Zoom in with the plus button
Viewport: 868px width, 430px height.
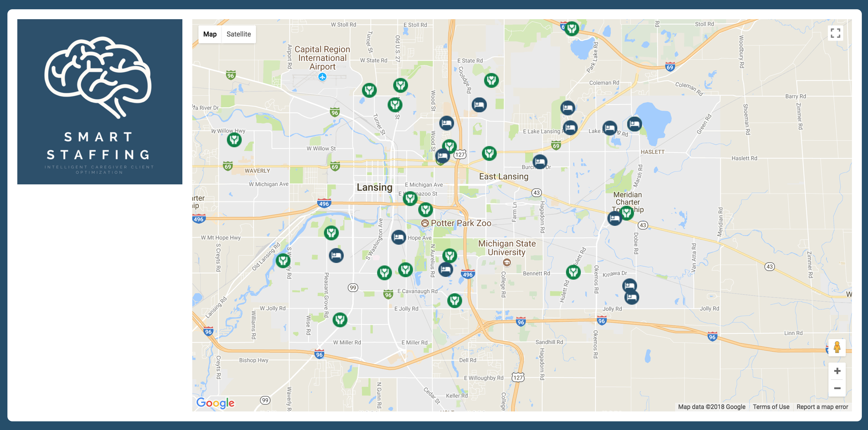(837, 371)
